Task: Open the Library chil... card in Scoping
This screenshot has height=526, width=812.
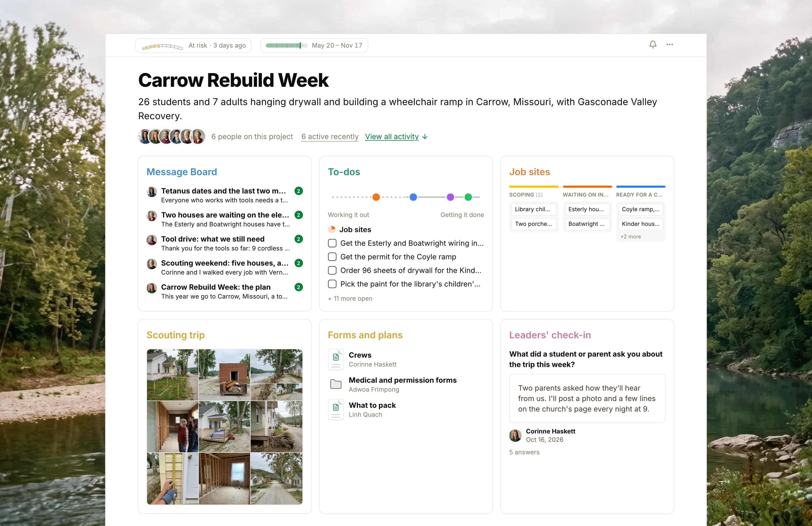Action: point(534,209)
